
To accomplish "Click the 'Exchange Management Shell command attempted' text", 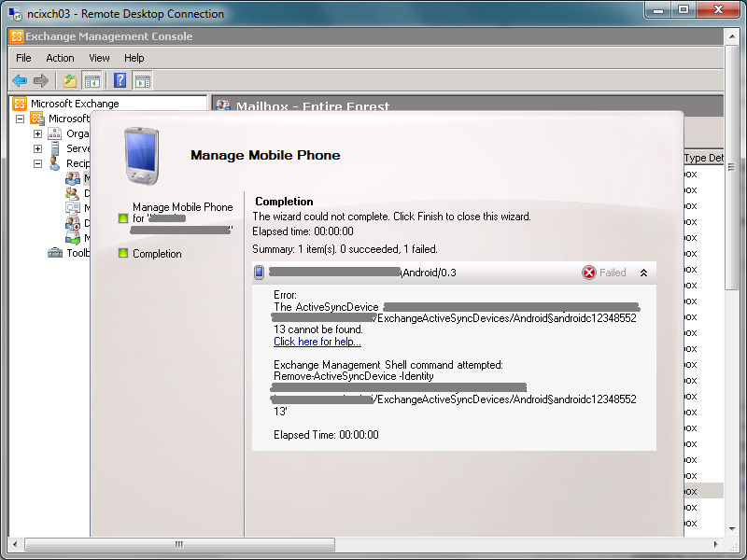I will (388, 365).
